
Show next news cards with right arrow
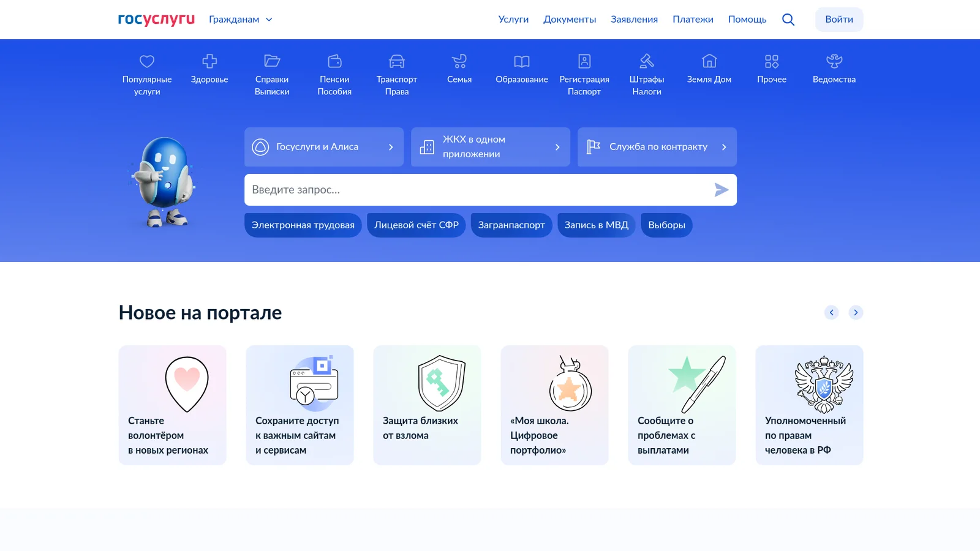[x=856, y=312]
